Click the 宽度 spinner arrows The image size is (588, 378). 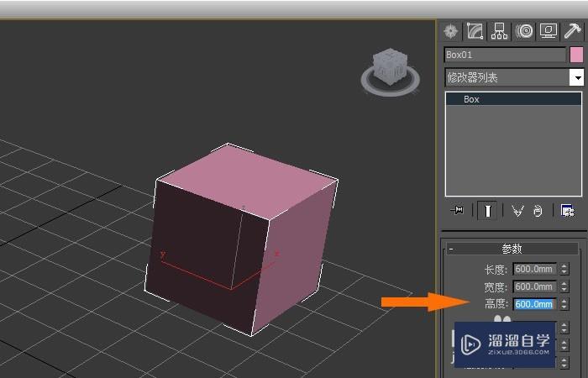(x=564, y=286)
